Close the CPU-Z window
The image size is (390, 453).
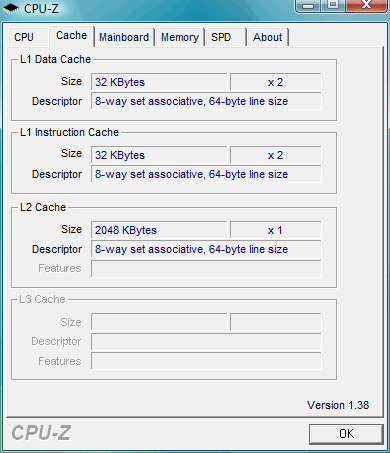(x=366, y=6)
